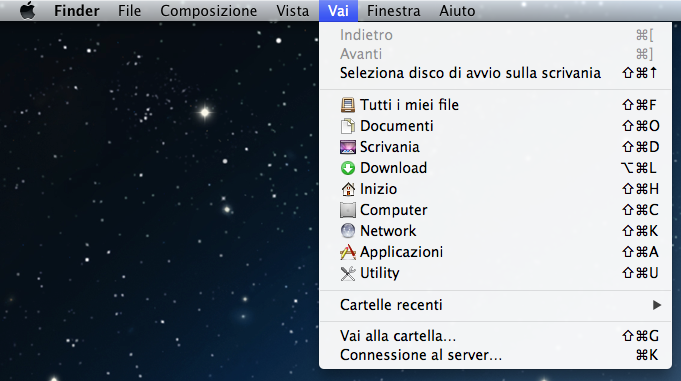This screenshot has height=381, width=681.
Task: Click the ⇧⌘H shortcut text
Action: (x=641, y=189)
